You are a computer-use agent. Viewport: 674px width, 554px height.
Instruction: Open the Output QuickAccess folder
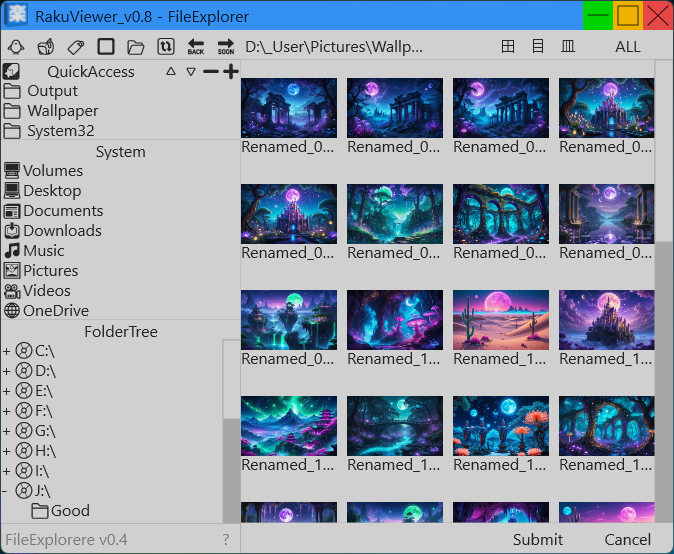(41, 91)
